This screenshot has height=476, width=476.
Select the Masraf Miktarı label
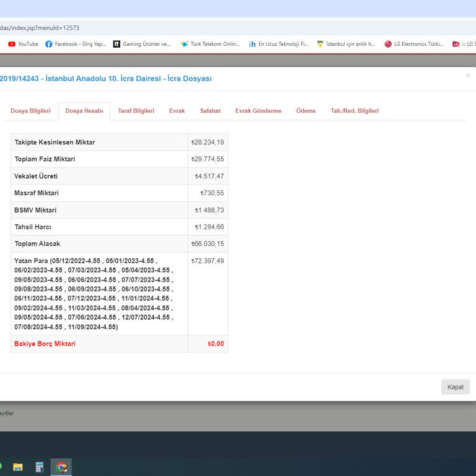pyautogui.click(x=37, y=193)
